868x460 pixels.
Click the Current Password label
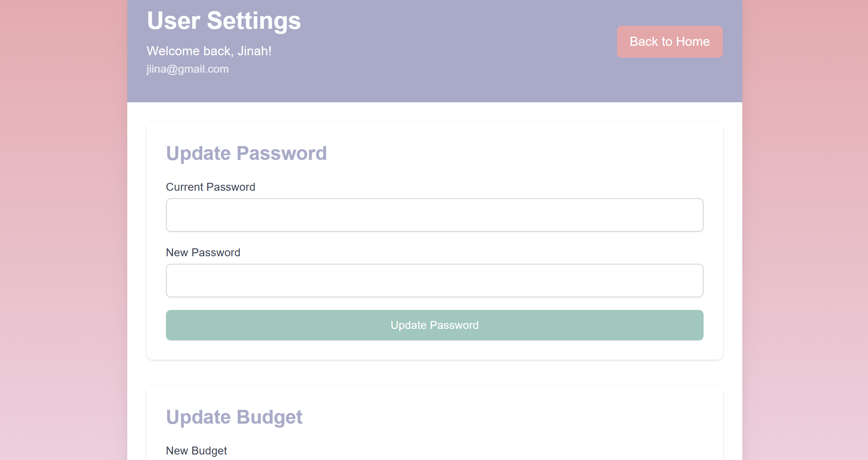tap(210, 187)
